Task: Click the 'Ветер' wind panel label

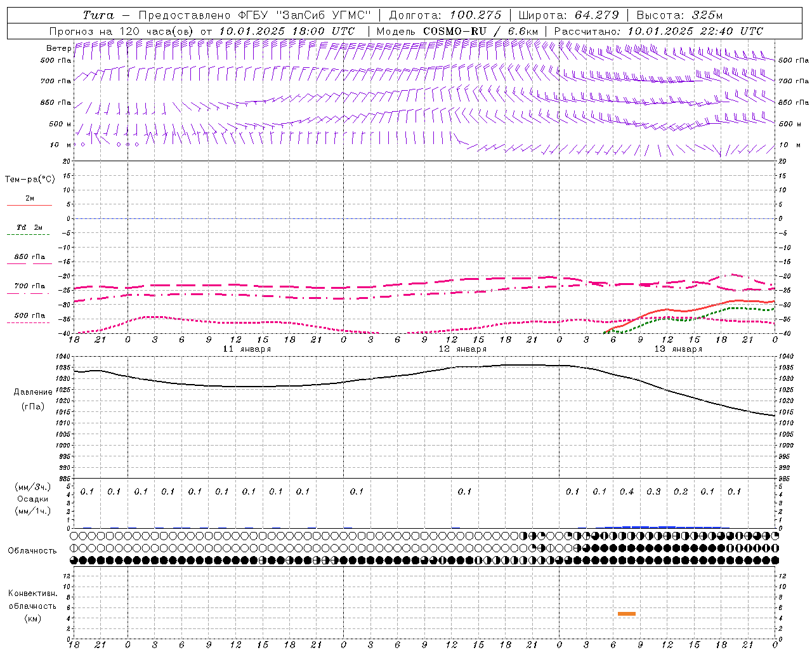Action: click(58, 48)
